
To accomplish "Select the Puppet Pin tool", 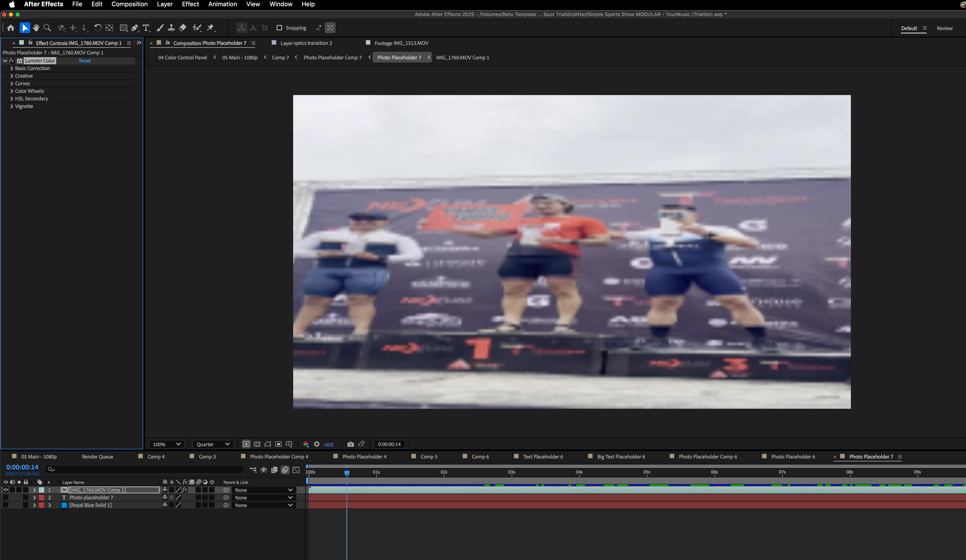I will [210, 28].
